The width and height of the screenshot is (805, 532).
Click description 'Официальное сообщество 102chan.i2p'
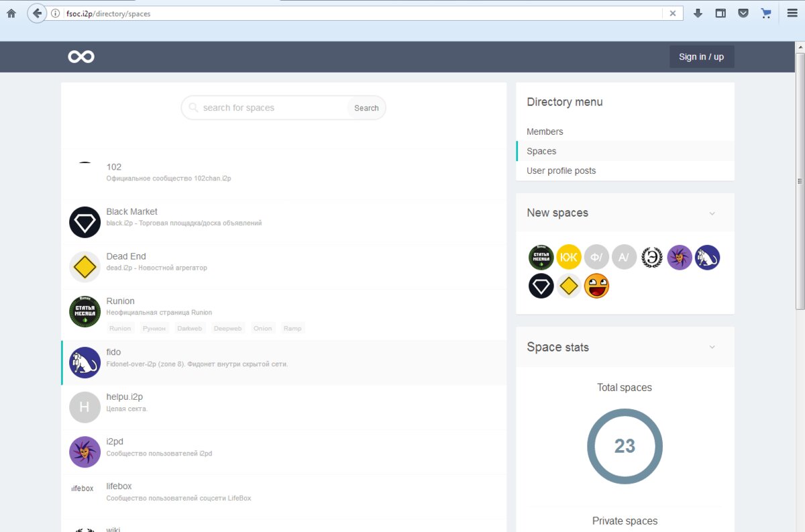169,178
